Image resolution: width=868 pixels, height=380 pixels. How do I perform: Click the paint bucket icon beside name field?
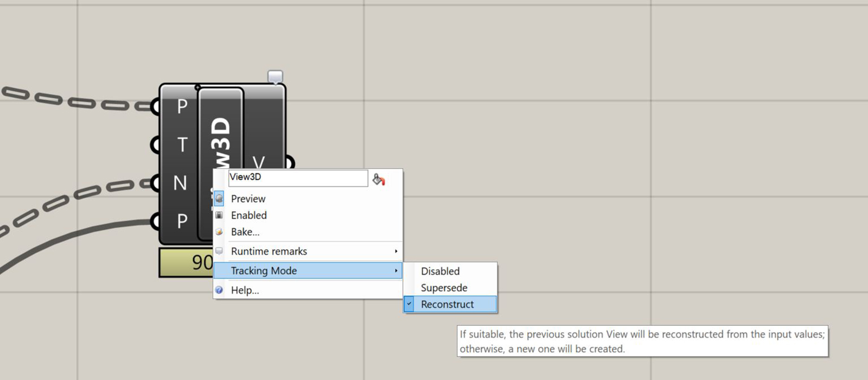379,180
